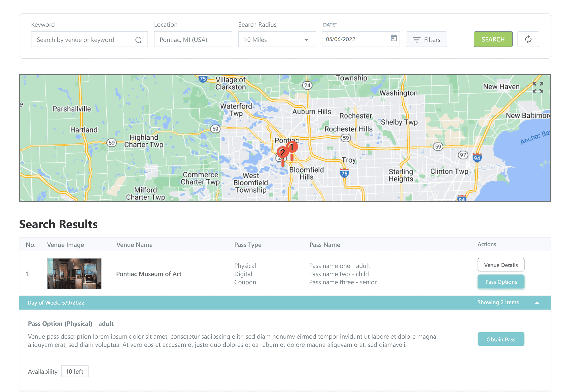This screenshot has height=392, width=570.
Task: Click Obtain Pass for the adult pass
Action: pyautogui.click(x=501, y=339)
